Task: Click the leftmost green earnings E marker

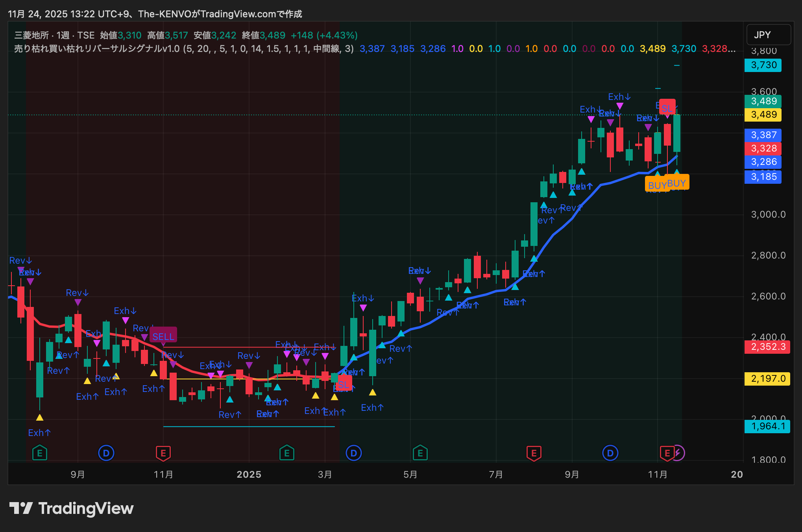Action: pyautogui.click(x=40, y=453)
